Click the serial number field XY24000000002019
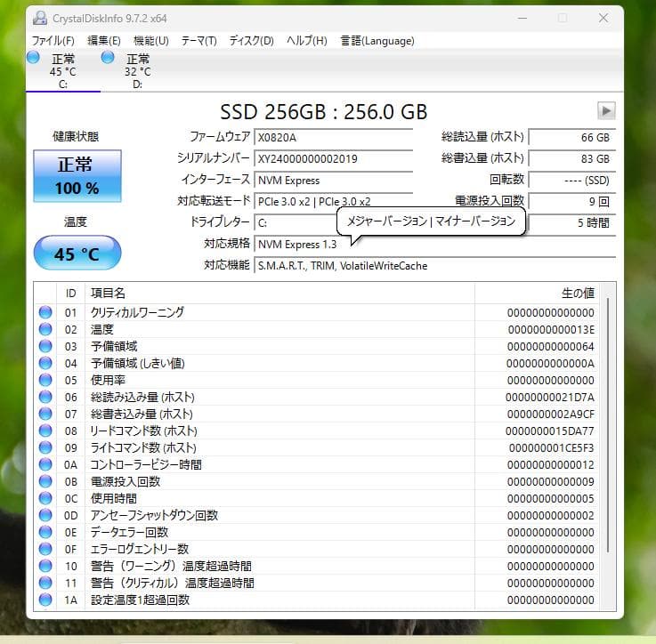Image resolution: width=656 pixels, height=644 pixels. tap(334, 159)
